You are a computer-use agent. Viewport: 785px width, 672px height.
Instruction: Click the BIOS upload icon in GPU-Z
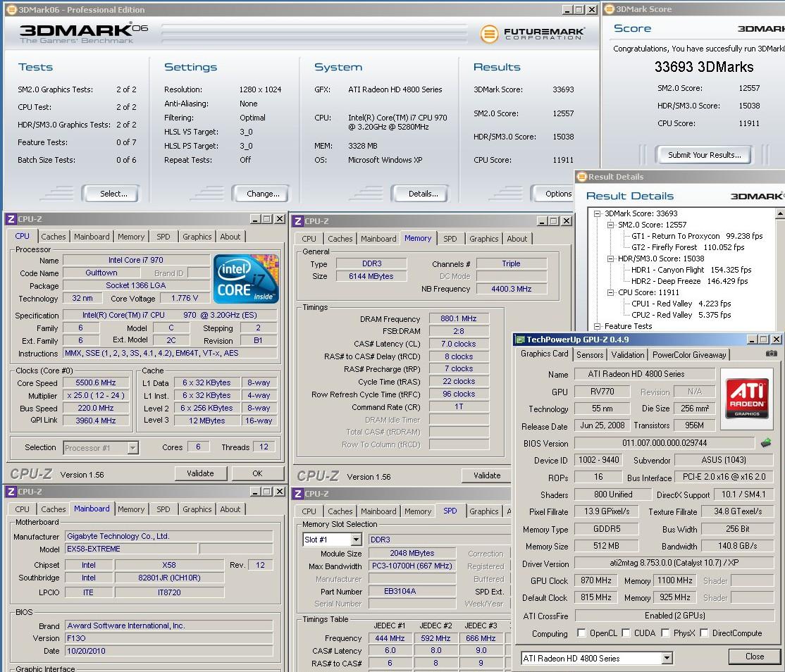765,443
